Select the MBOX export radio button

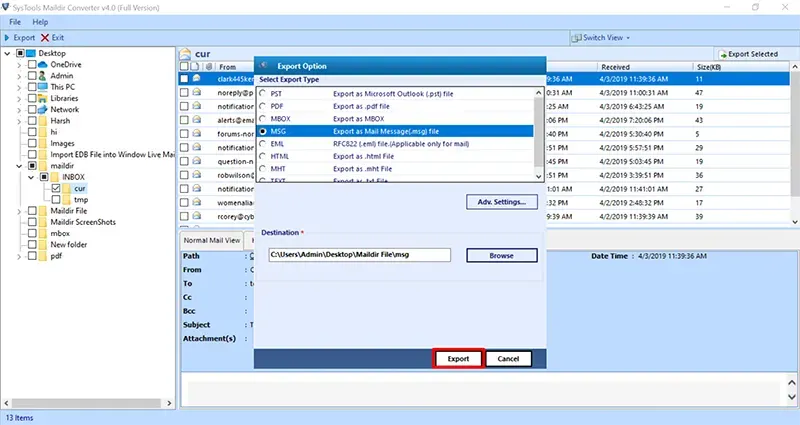click(x=263, y=118)
